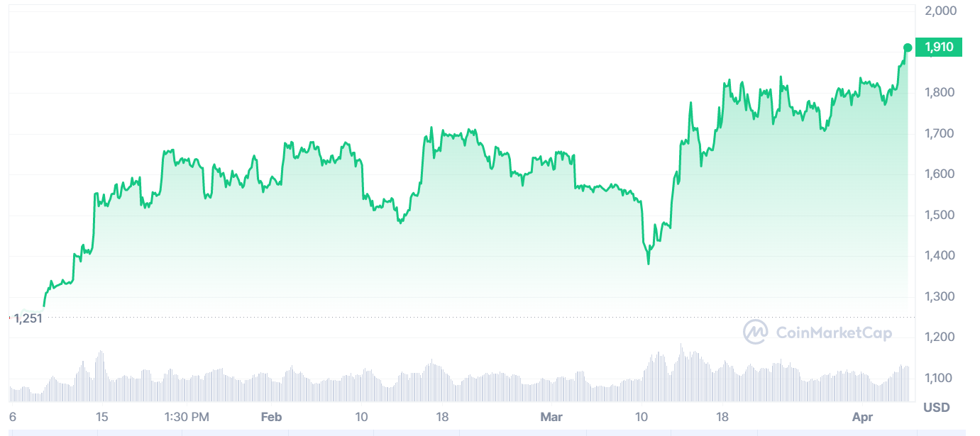The width and height of the screenshot is (980, 436).
Task: Click the Mar label on the date axis
Action: (x=551, y=417)
